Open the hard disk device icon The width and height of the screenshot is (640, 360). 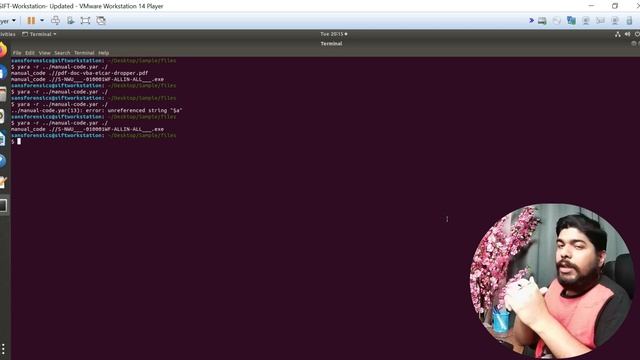point(542,21)
